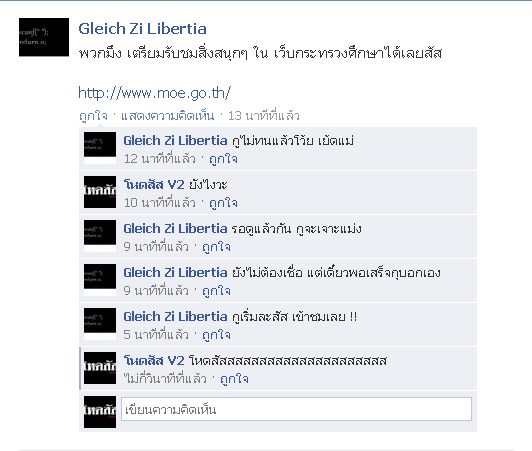The width and height of the screenshot is (532, 451).
Task: Like the comment posted 10 minutes ago
Action: pos(223,203)
